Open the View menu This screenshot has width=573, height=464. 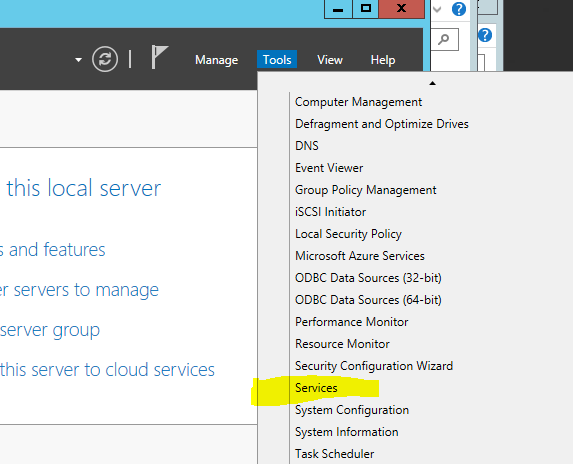pos(330,60)
